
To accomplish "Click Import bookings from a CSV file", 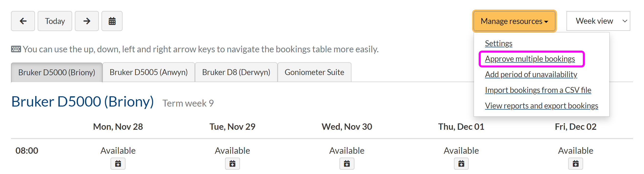I will click(538, 90).
